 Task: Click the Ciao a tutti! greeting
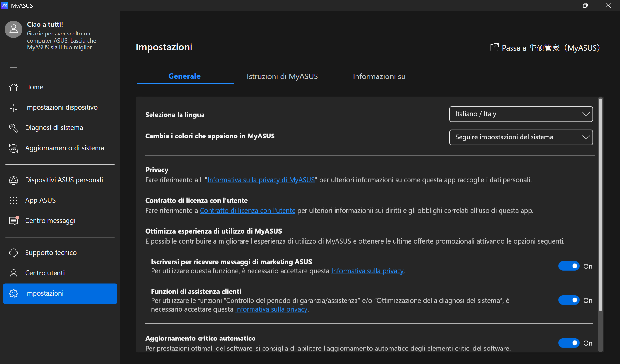pyautogui.click(x=45, y=25)
